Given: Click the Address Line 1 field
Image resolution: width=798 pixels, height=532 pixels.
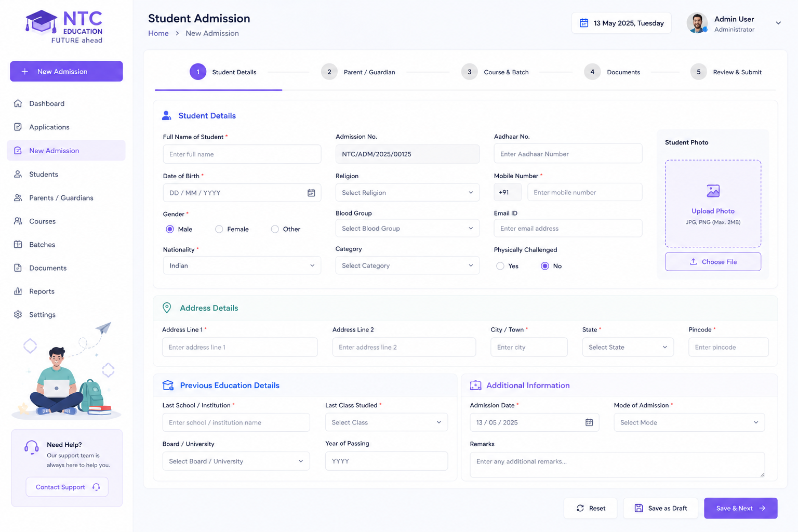Looking at the screenshot, I should point(240,347).
